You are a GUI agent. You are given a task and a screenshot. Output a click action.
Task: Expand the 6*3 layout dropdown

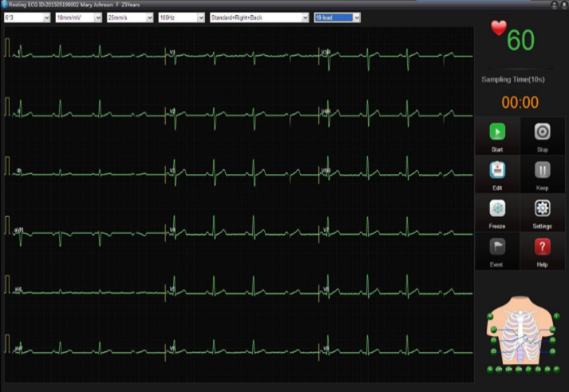(27, 17)
